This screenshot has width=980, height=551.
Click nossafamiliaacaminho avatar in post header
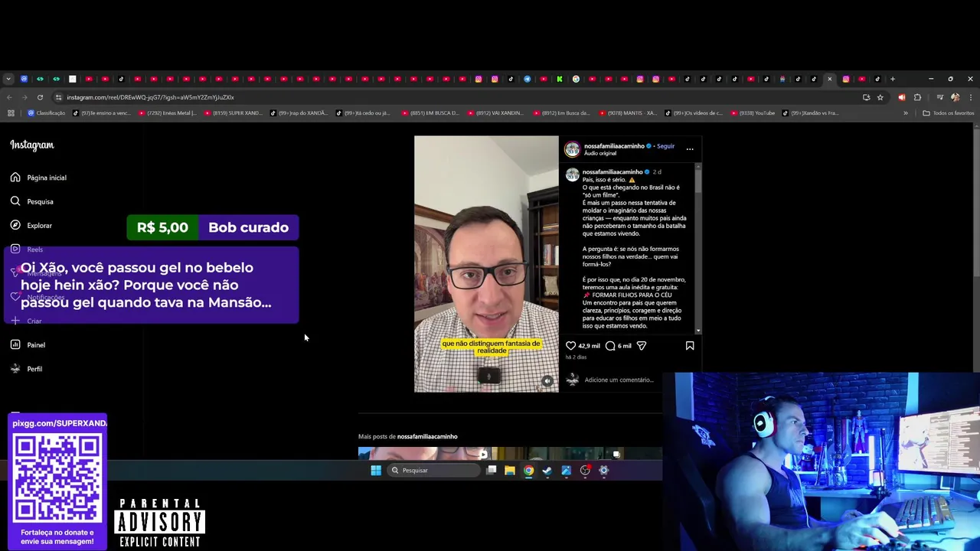(x=572, y=149)
